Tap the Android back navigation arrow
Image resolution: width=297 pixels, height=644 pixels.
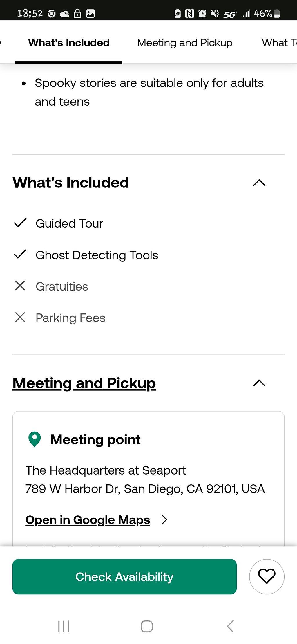230,626
